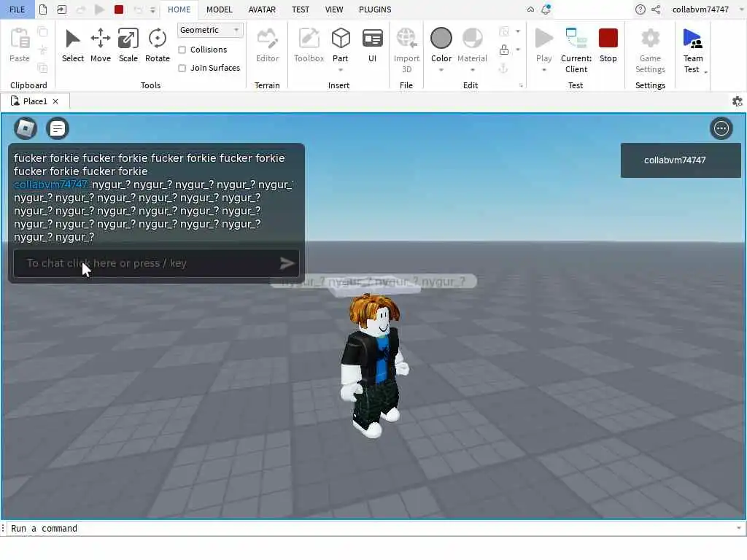747x560 pixels.
Task: Click Import 3D
Action: coord(406,50)
